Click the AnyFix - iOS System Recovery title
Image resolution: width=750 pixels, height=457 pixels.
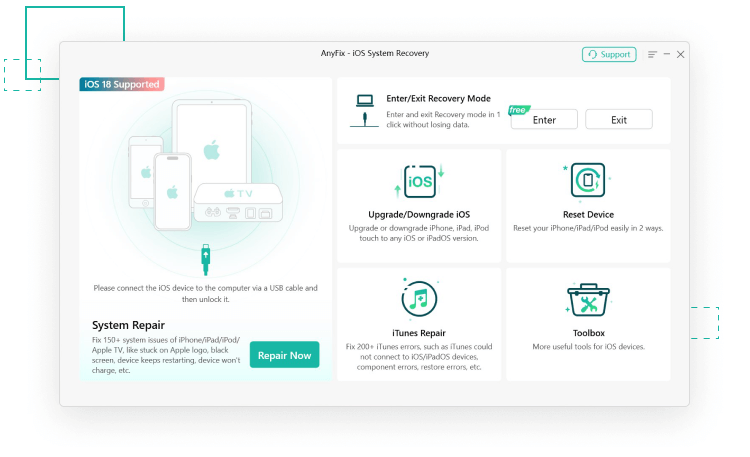point(375,53)
